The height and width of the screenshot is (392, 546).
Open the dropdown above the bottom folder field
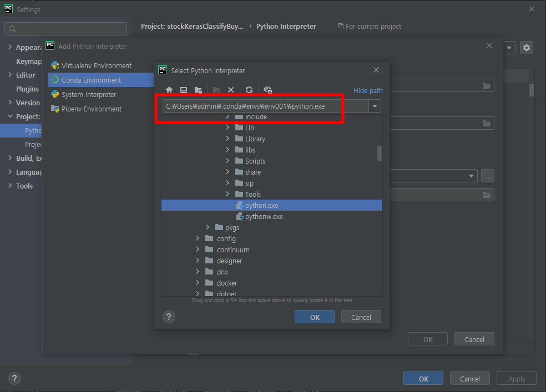click(471, 176)
